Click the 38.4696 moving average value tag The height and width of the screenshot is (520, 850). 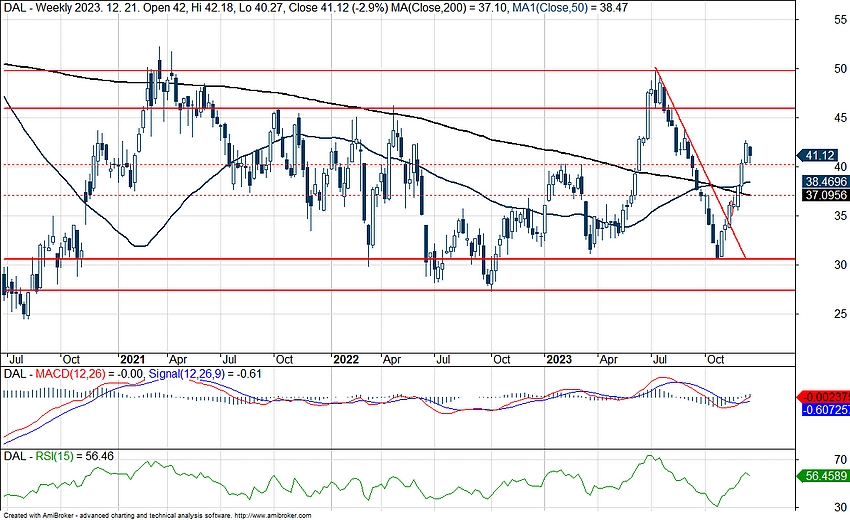pos(824,182)
